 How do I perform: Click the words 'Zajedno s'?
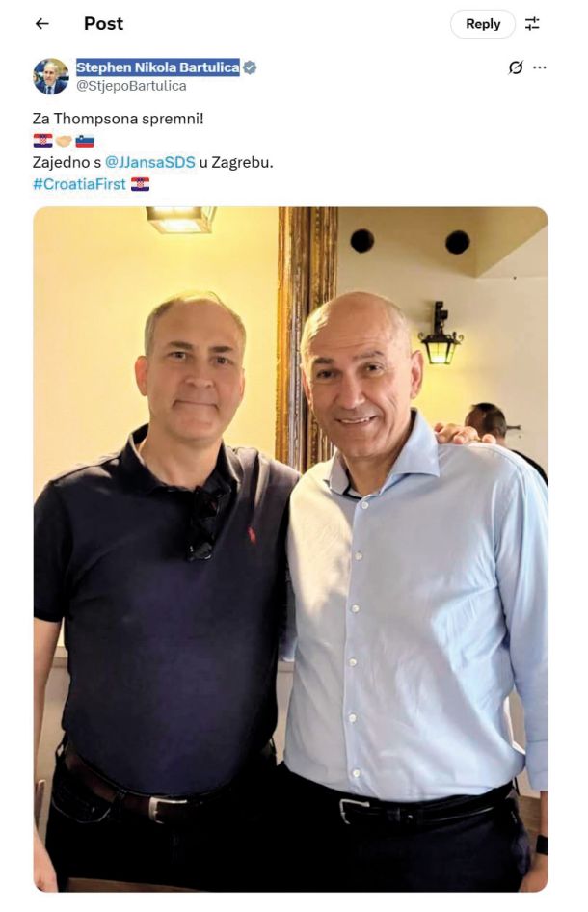(67, 162)
